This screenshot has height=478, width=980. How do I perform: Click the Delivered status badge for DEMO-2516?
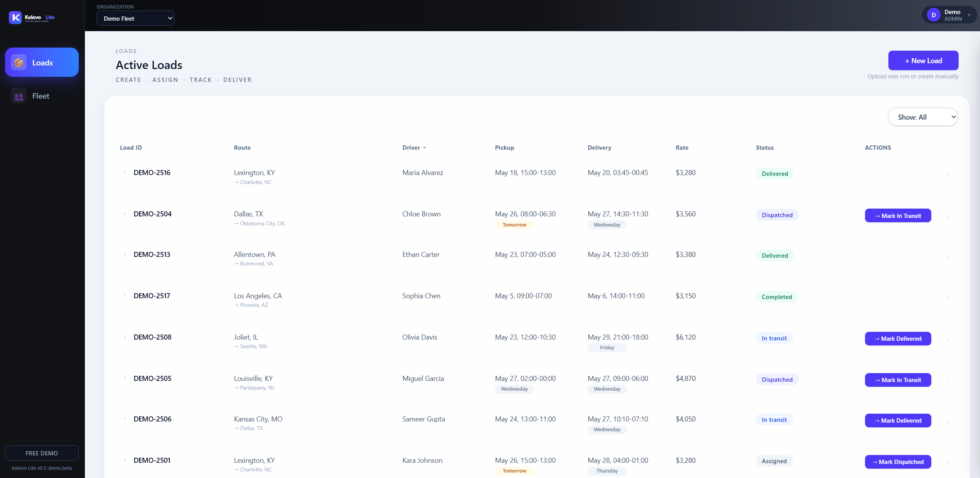point(775,174)
